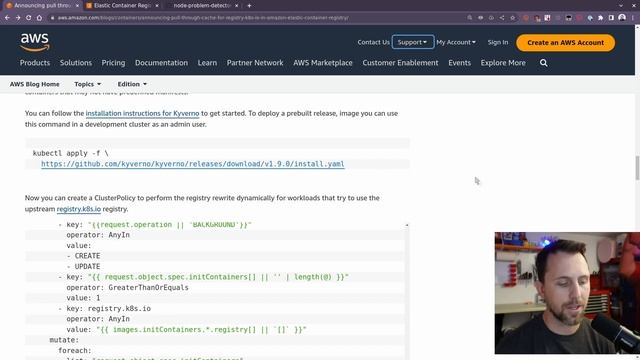Switch to the node-problem-detector tab
This screenshot has height=360, width=640.
202,6
